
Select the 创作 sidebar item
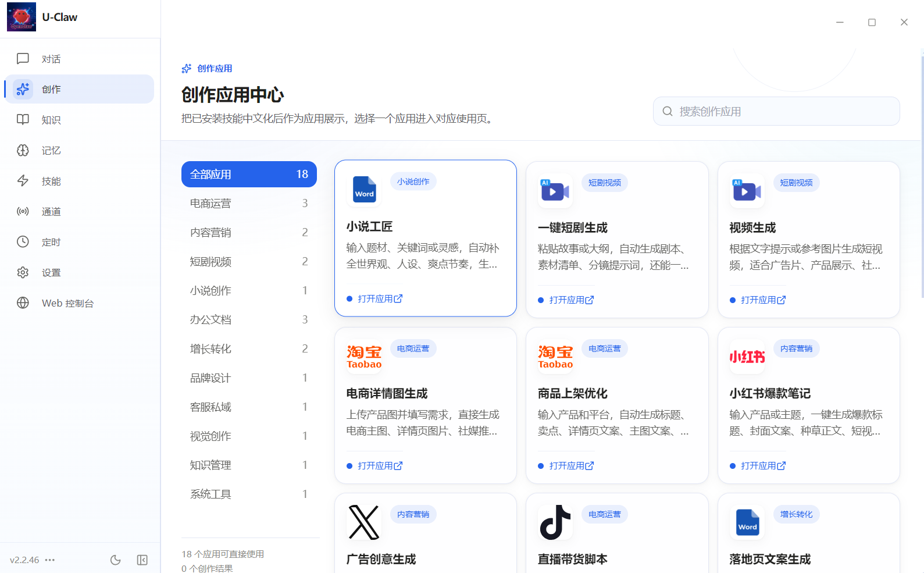pyautogui.click(x=80, y=89)
